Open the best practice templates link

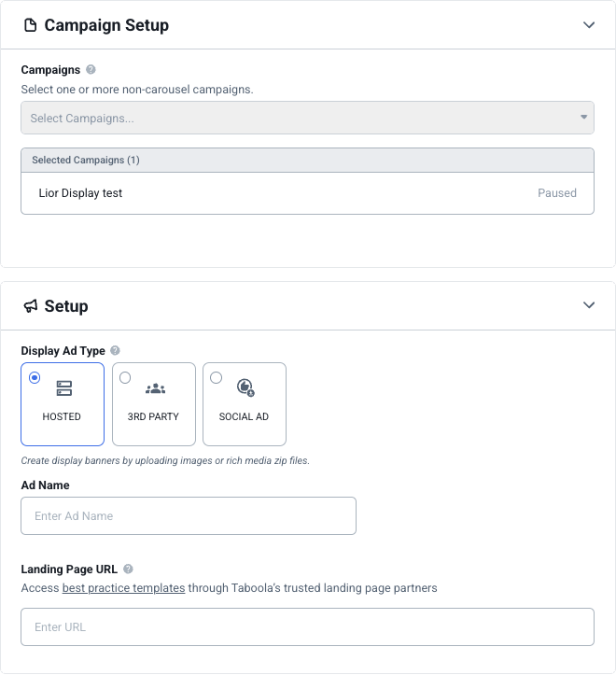coord(123,588)
